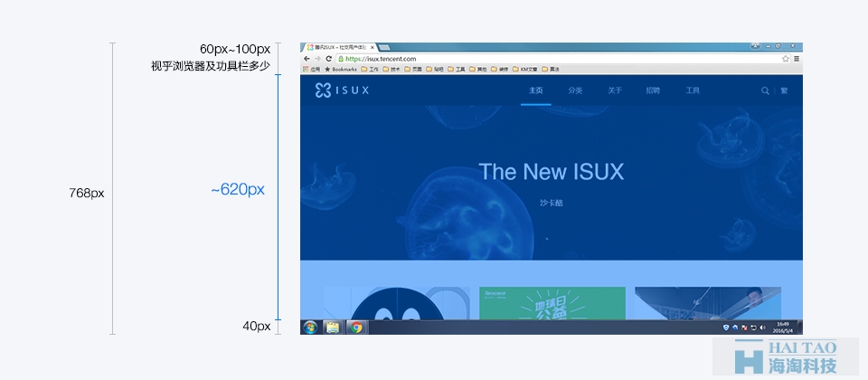Open the Chrome hamburger menu
The width and height of the screenshot is (868, 380).
coord(796,59)
